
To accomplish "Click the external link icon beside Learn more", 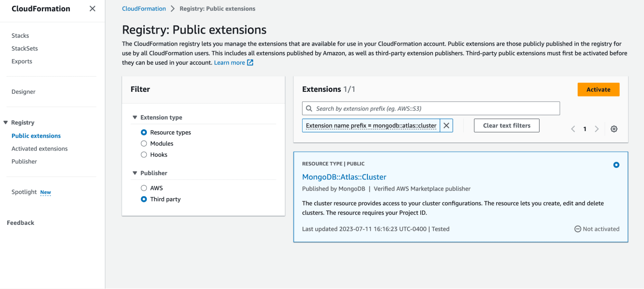I will click(x=250, y=63).
